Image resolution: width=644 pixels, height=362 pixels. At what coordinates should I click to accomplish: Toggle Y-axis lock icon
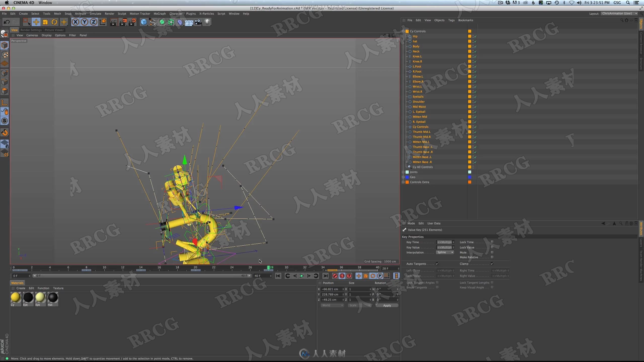[85, 22]
